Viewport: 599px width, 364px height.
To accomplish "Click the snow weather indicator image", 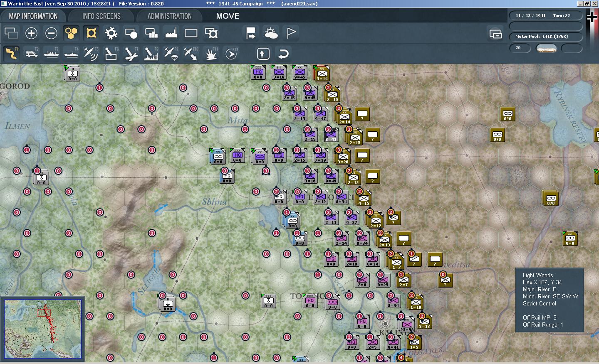I will (547, 48).
